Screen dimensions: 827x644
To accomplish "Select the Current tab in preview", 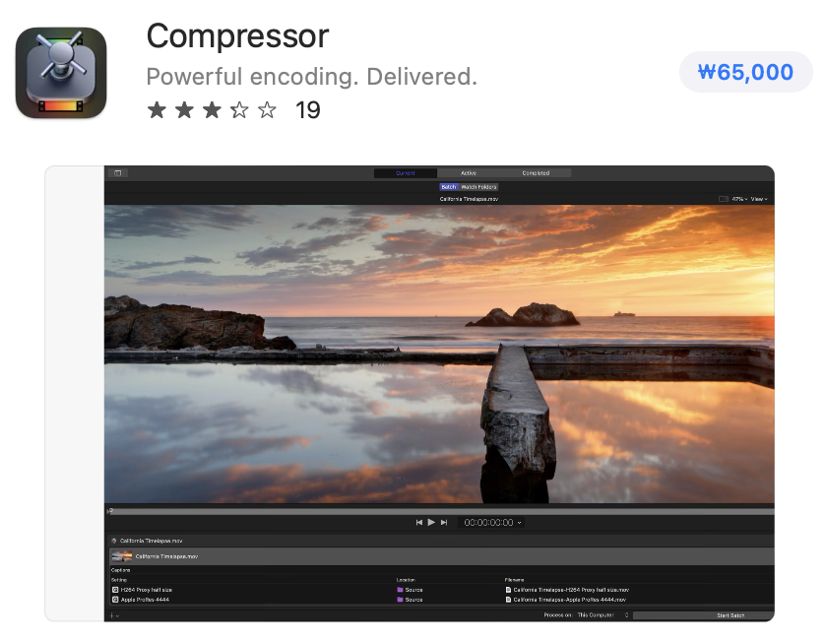I will point(405,173).
